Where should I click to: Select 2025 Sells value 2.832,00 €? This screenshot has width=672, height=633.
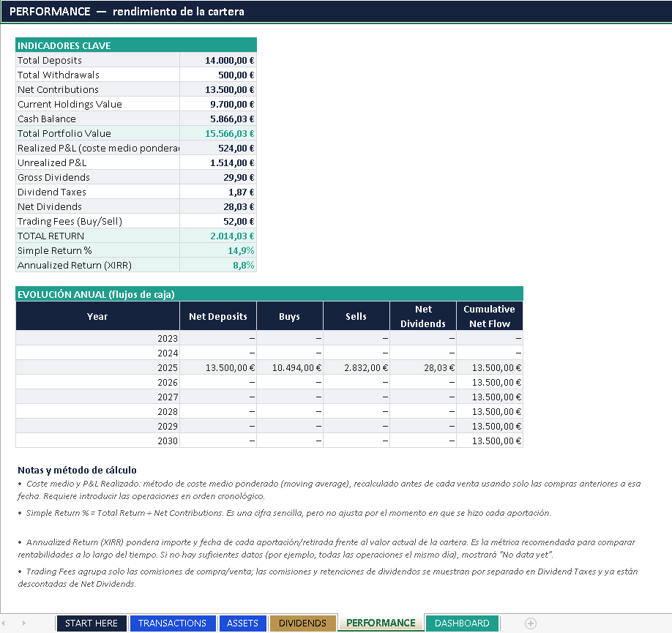(x=356, y=367)
